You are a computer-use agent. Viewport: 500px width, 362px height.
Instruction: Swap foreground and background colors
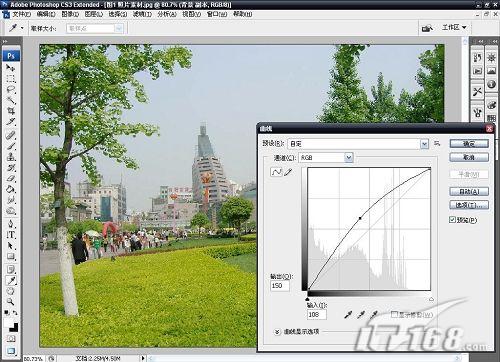click(x=15, y=313)
